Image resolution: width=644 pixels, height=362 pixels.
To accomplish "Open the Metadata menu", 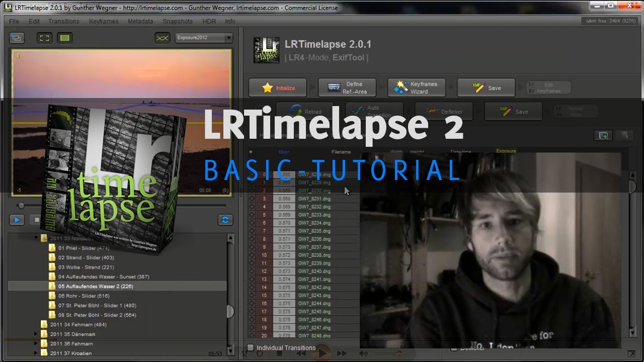I will tap(140, 22).
